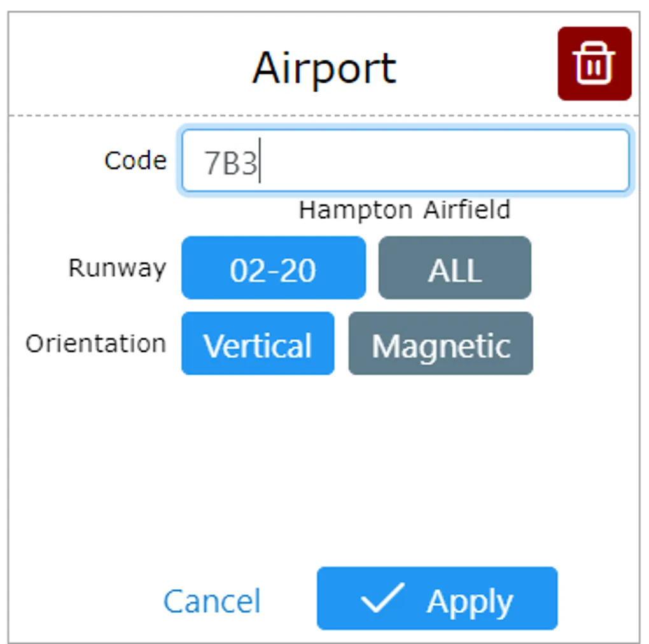
Task: Apply the airport settings
Action: pyautogui.click(x=437, y=599)
